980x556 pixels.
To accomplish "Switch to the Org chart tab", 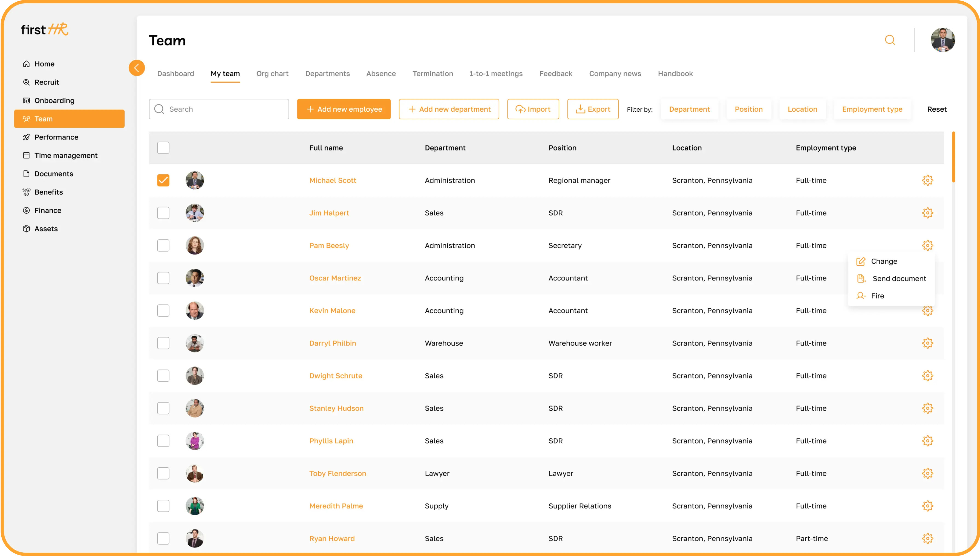I will (x=272, y=73).
